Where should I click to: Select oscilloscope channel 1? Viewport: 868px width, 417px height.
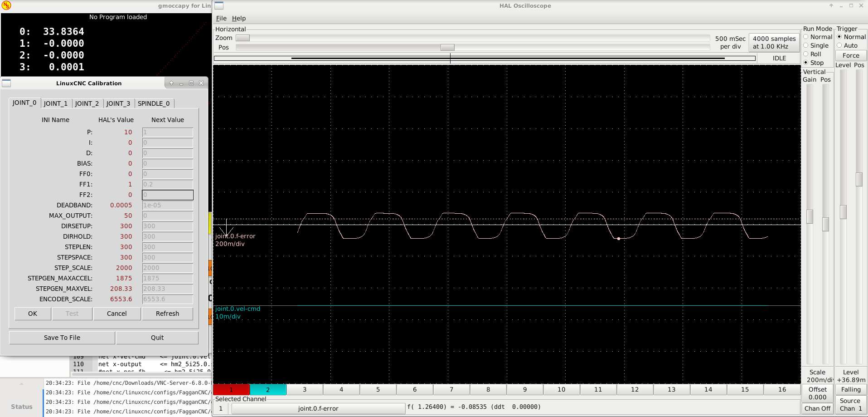coord(231,389)
